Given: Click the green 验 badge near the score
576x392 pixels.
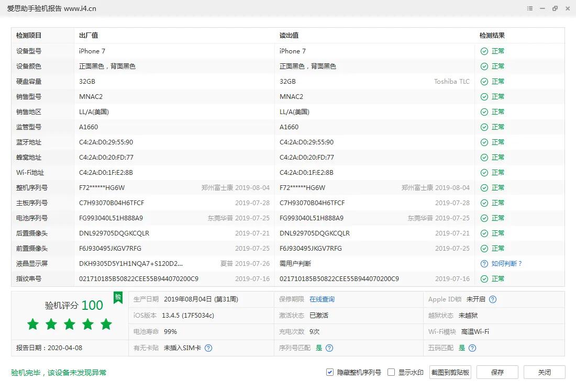Looking at the screenshot, I should (118, 297).
